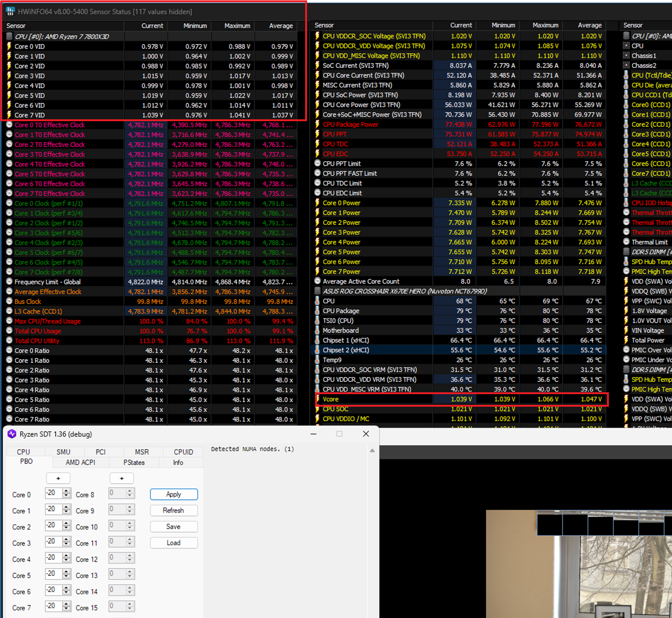This screenshot has height=618, width=672.
Task: Select the PBO tab
Action: 26,461
